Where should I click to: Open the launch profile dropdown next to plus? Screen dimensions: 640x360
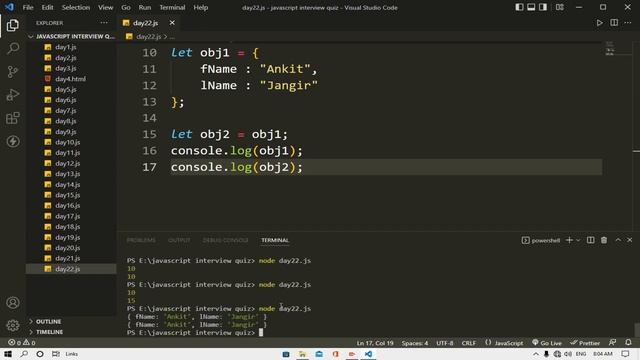[x=578, y=240]
